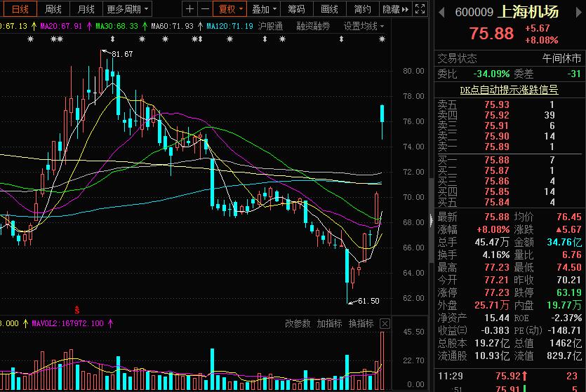Click the MA30 68.33 indicator label
This screenshot has width=586, height=392.
pyautogui.click(x=116, y=26)
